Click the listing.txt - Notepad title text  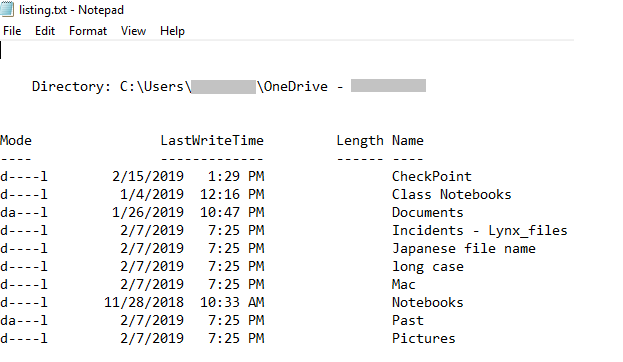point(72,10)
